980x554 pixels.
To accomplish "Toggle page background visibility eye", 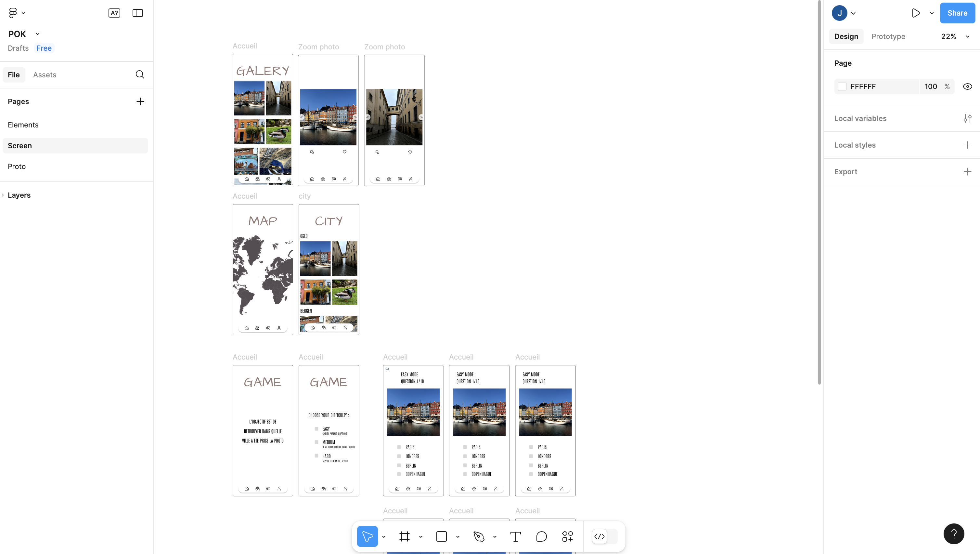I will click(x=967, y=86).
